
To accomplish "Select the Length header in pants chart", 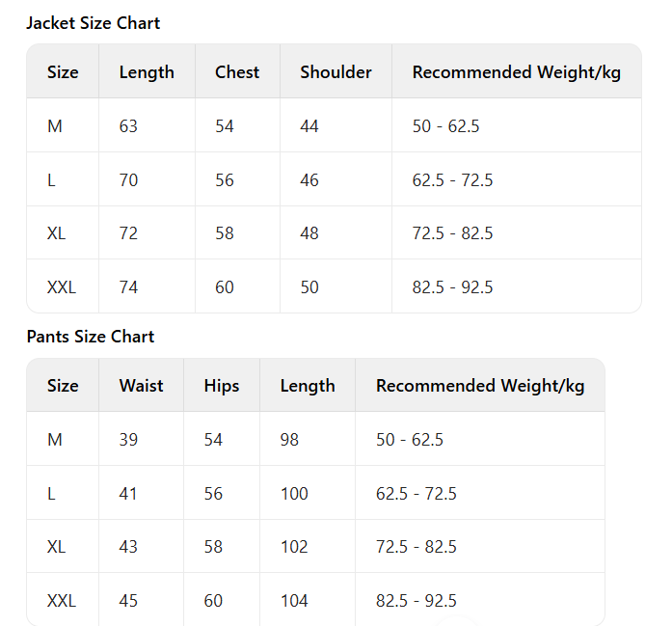I will [x=308, y=386].
